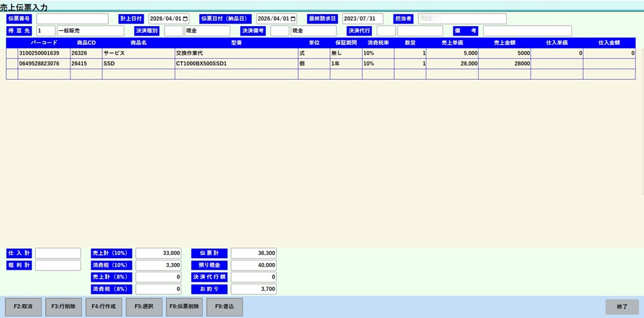
Task: Click the F3:行削除 button
Action: coord(63,307)
